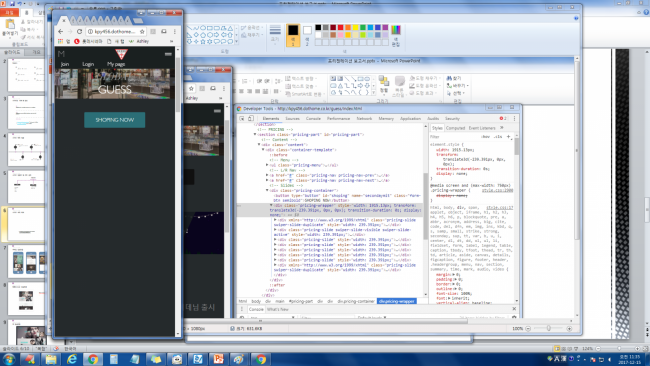Click the zoom-in plus button in Paint status bar
This screenshot has height=366, width=650.
coord(569,328)
